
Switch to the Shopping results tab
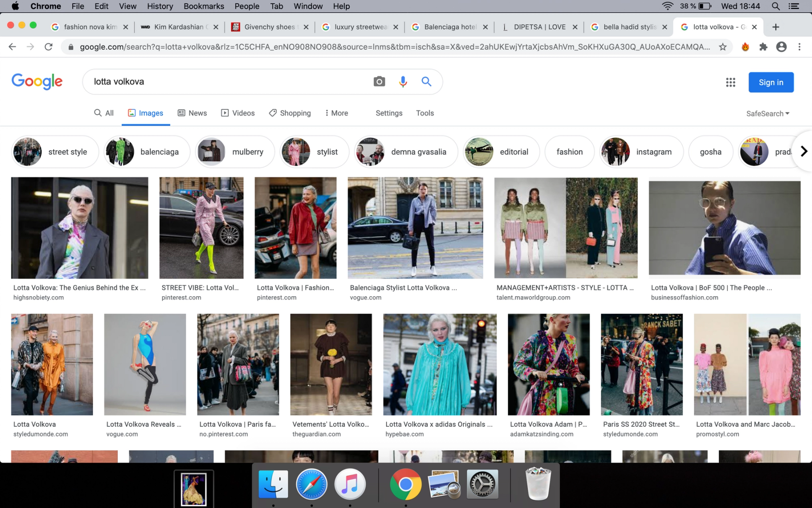(290, 113)
